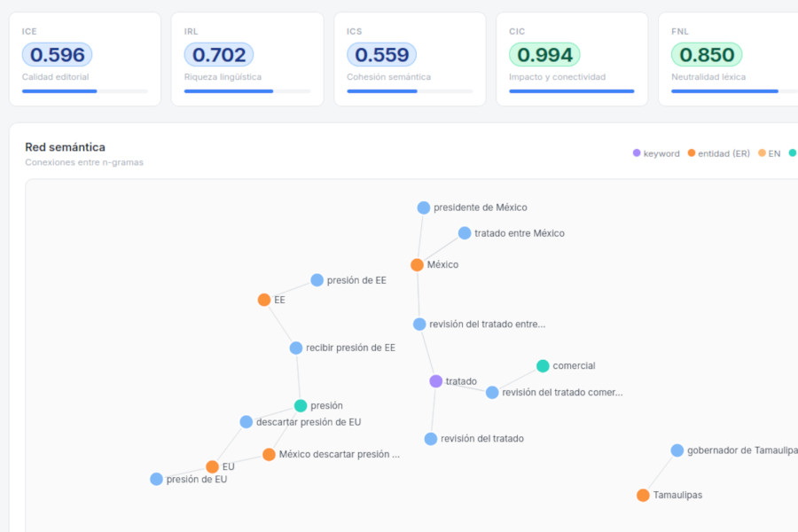Screen dimensions: 798x532
Task: Click the IRL Riqueza lingüística progress bar
Action: [247, 91]
